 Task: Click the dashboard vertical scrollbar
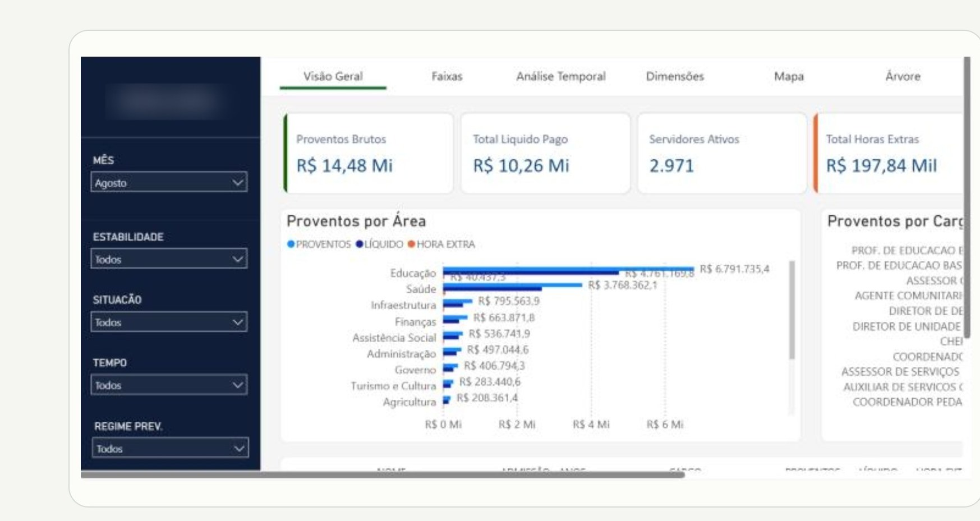pos(967,196)
